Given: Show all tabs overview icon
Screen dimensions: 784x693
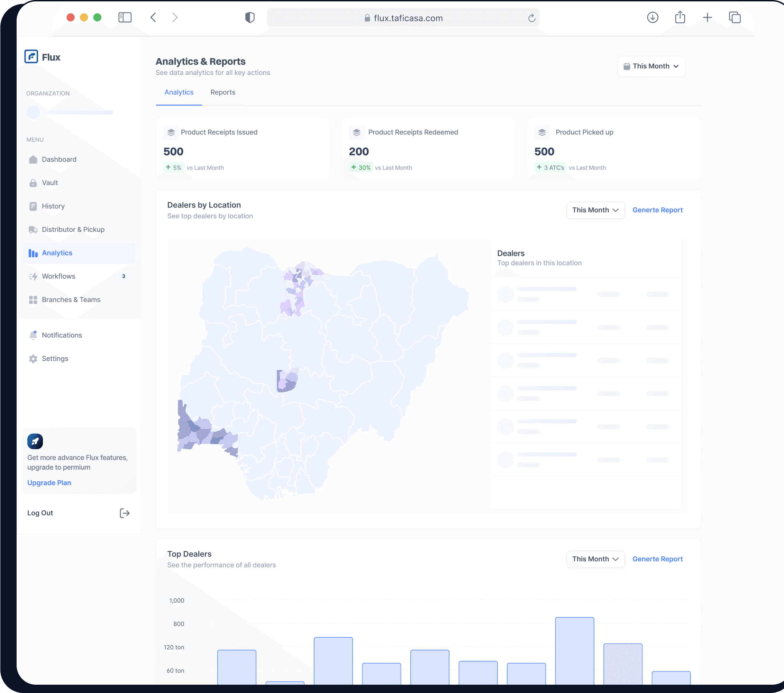Looking at the screenshot, I should click(x=735, y=17).
